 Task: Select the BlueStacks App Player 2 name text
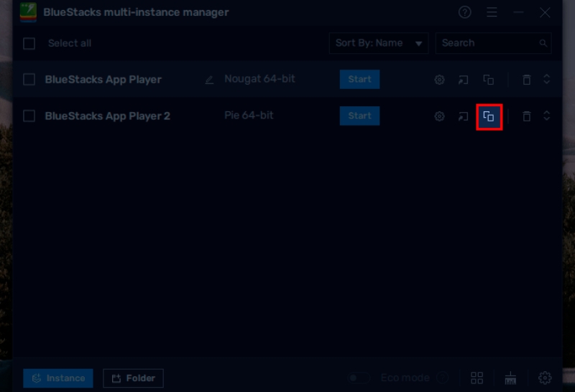[x=107, y=116]
